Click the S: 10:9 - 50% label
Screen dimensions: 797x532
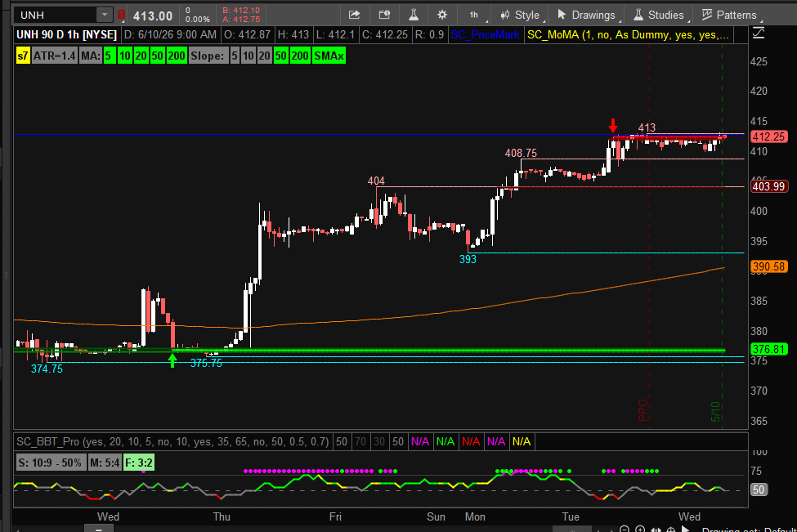coord(51,463)
